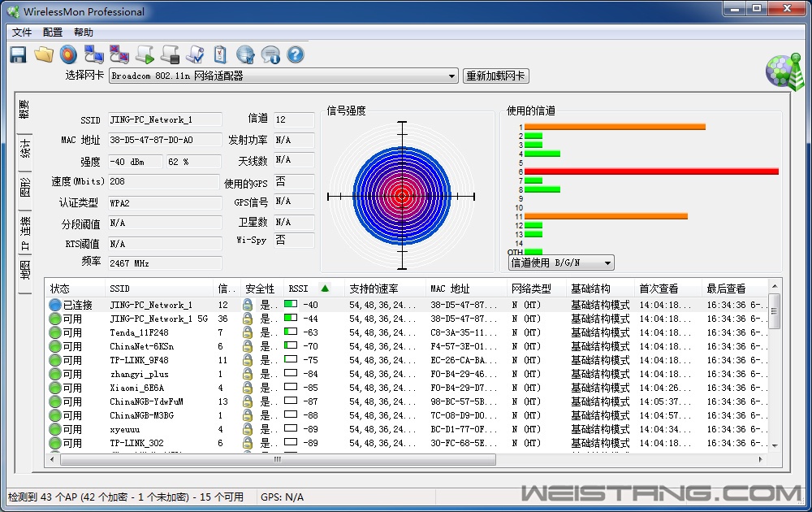Select the Tenda_11F248 network name
The image size is (812, 512).
(139, 332)
